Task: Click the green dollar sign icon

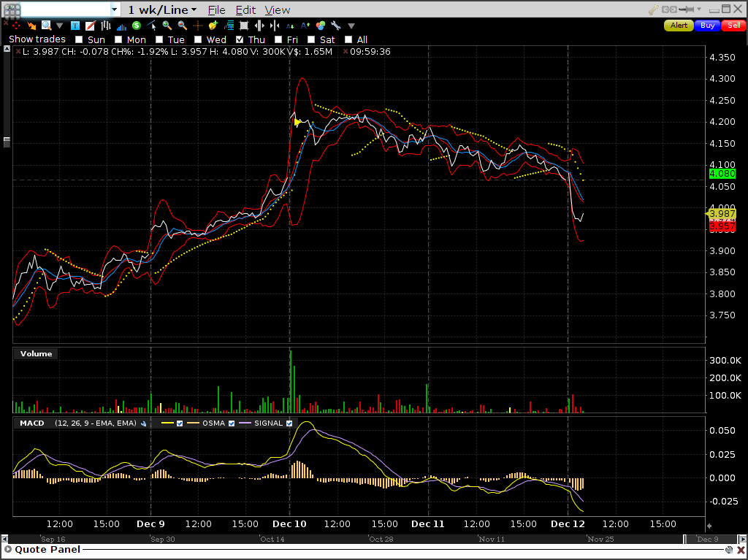Action: point(137,26)
